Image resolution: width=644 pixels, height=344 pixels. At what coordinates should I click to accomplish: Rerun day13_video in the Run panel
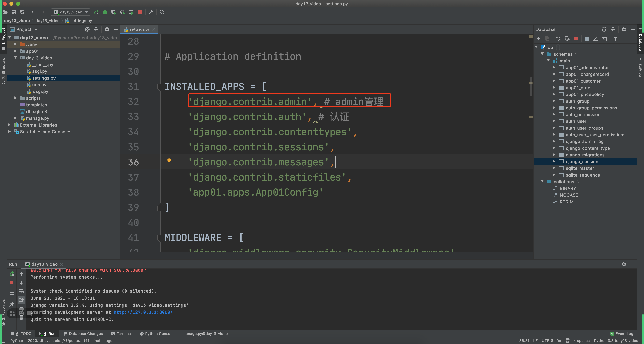[x=12, y=274]
